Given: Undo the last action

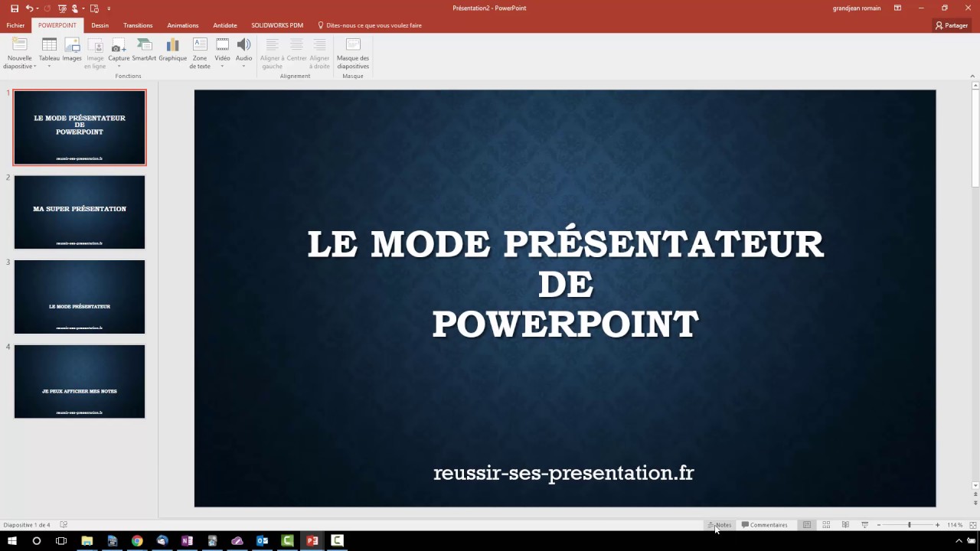Looking at the screenshot, I should tap(29, 8).
